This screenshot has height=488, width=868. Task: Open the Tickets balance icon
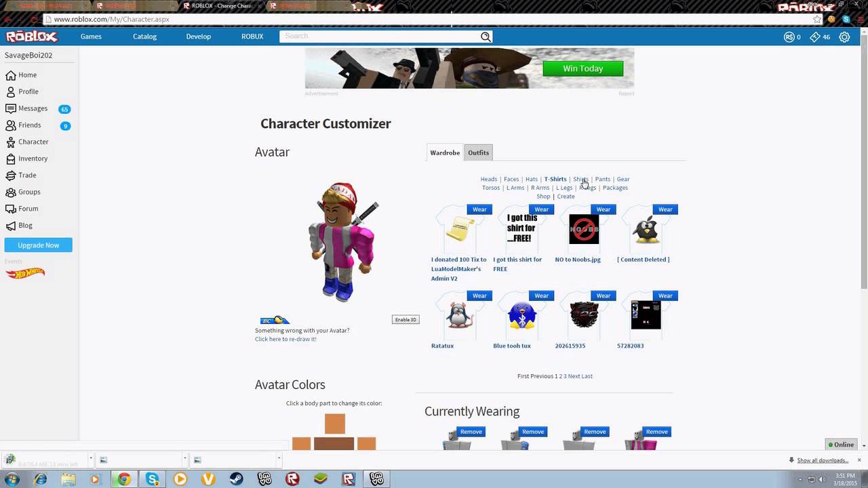coord(815,37)
